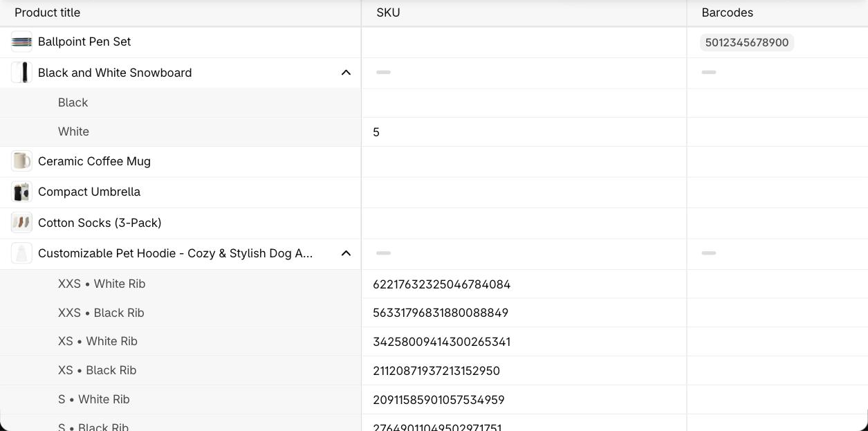The width and height of the screenshot is (868, 431).
Task: Select the XXS • Black Rib variant
Action: (181, 313)
